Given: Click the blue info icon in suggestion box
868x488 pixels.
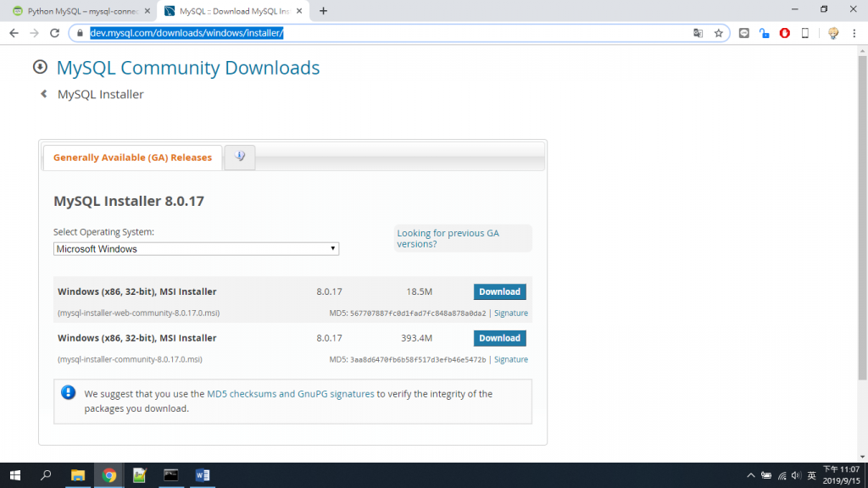Looking at the screenshot, I should pos(68,392).
